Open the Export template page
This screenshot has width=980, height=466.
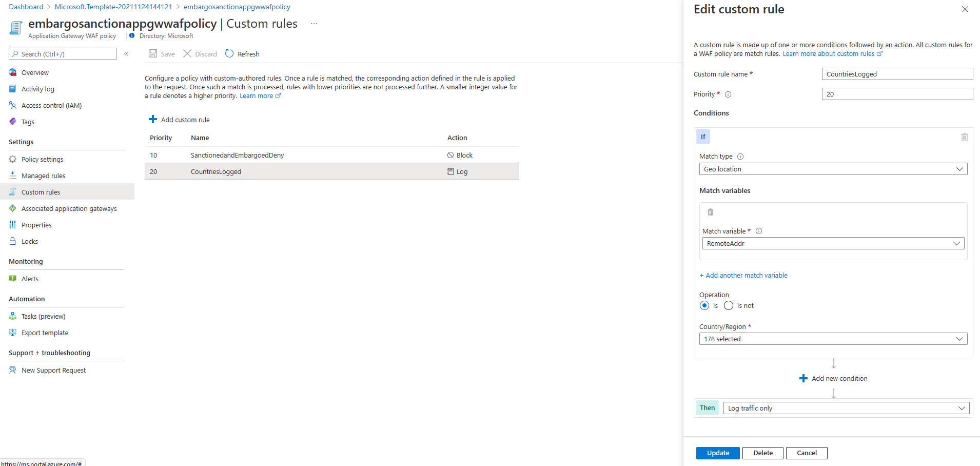tap(45, 333)
